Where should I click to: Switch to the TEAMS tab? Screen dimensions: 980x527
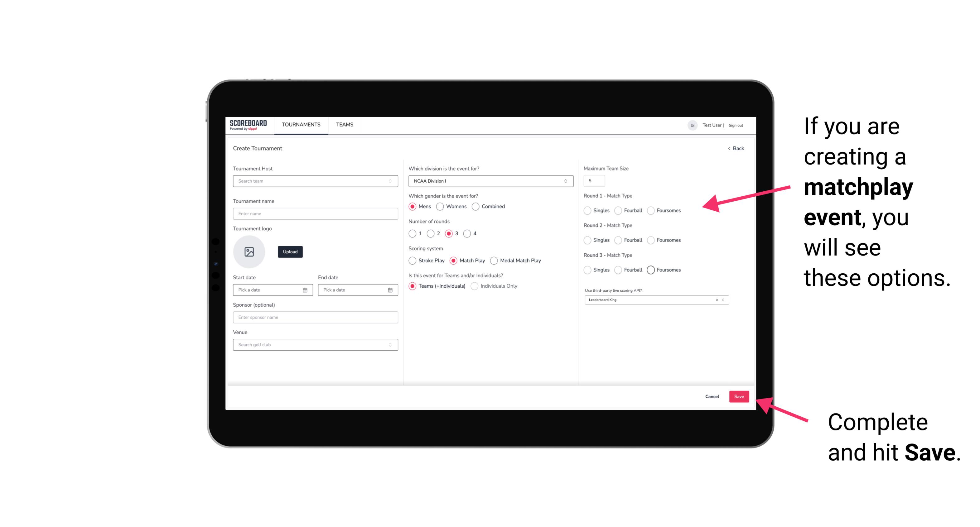pyautogui.click(x=344, y=125)
